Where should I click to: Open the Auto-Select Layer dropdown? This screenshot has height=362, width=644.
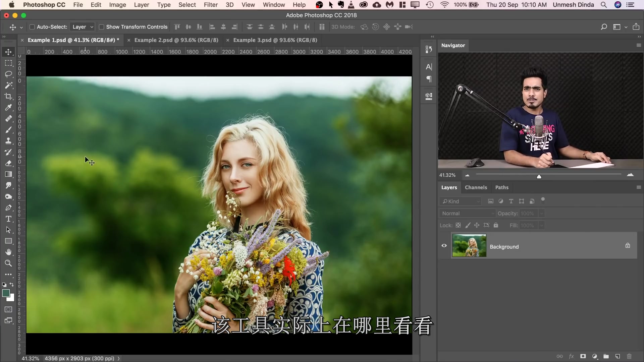[82, 27]
